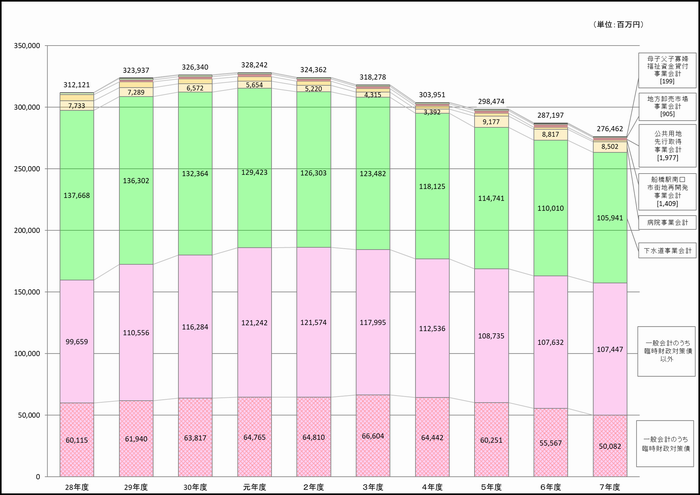Screen dimensions: 700x495
Task: Select the 298,474 total label
Action: tap(491, 102)
